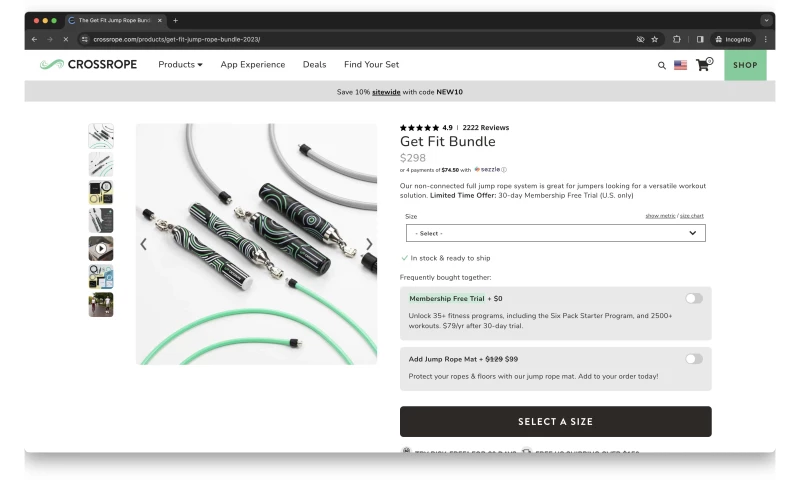
Task: Open the size chart link
Action: tap(692, 216)
